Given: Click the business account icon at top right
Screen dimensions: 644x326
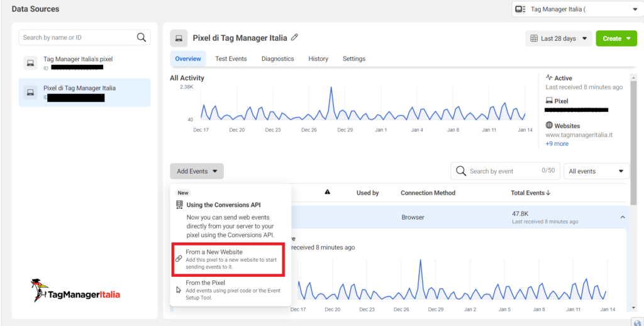Looking at the screenshot, I should [x=520, y=9].
